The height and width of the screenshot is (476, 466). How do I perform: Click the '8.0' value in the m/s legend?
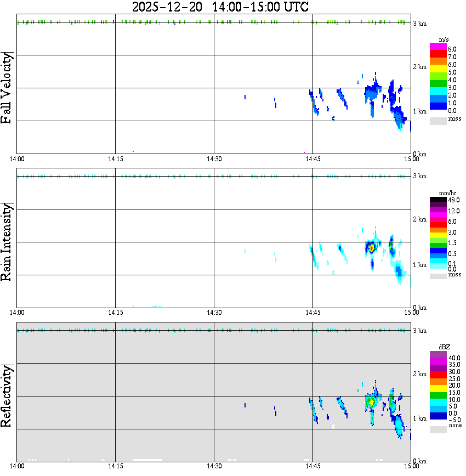pos(452,49)
